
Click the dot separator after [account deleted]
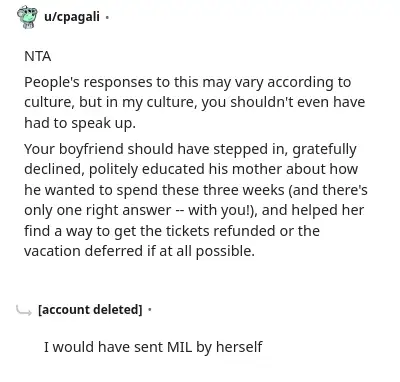pyautogui.click(x=150, y=310)
